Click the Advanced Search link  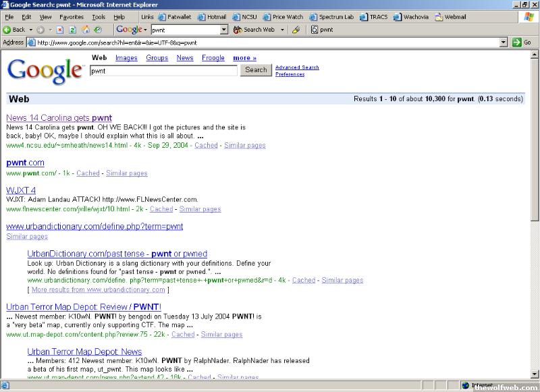point(297,67)
